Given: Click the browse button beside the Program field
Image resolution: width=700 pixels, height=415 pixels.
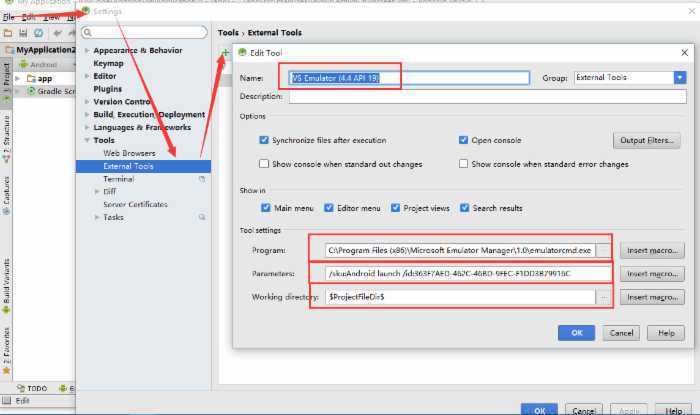Looking at the screenshot, I should [x=603, y=250].
